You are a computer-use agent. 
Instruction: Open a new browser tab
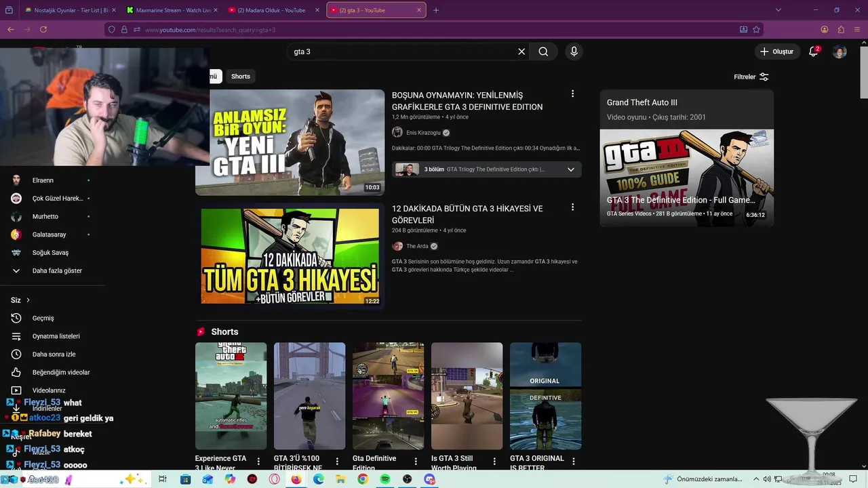click(x=436, y=10)
